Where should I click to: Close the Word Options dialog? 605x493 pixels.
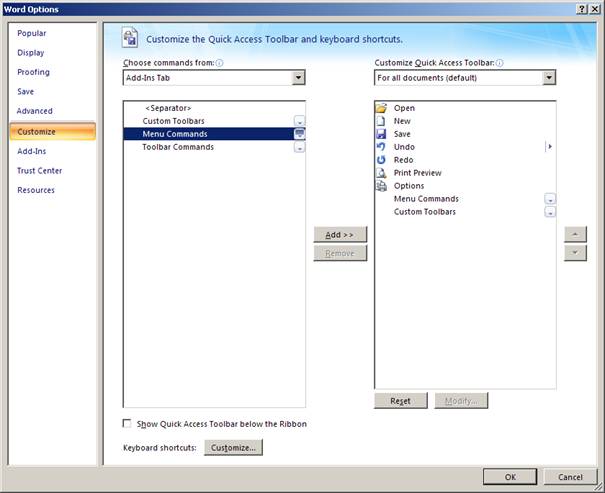(x=595, y=9)
